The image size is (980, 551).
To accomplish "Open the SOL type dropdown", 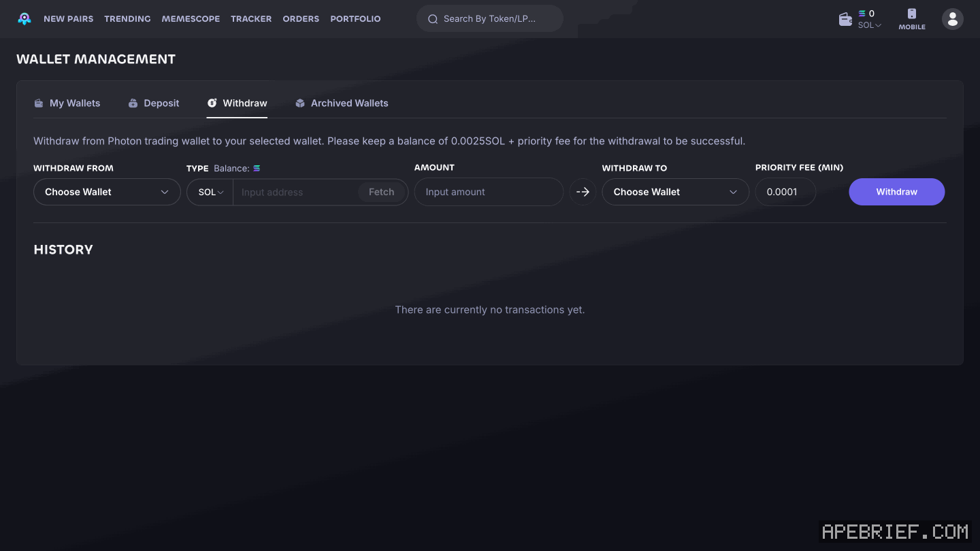I will coord(210,192).
